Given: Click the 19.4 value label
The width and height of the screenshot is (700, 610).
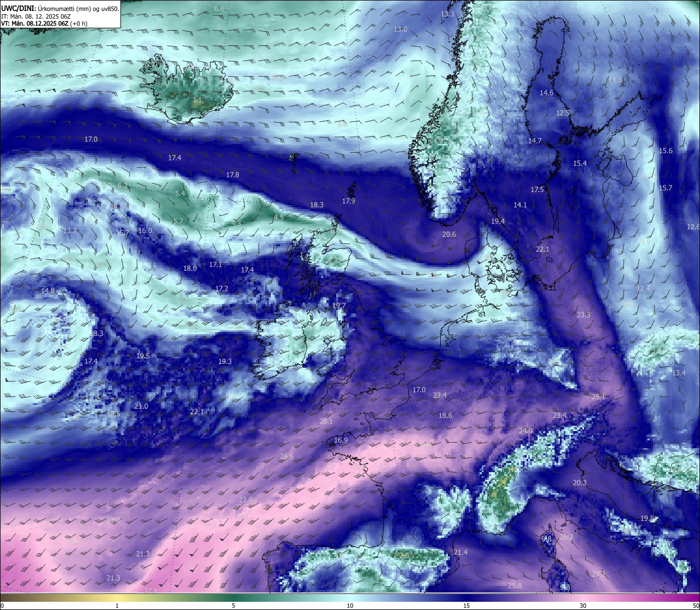Looking at the screenshot, I should click(x=498, y=221).
